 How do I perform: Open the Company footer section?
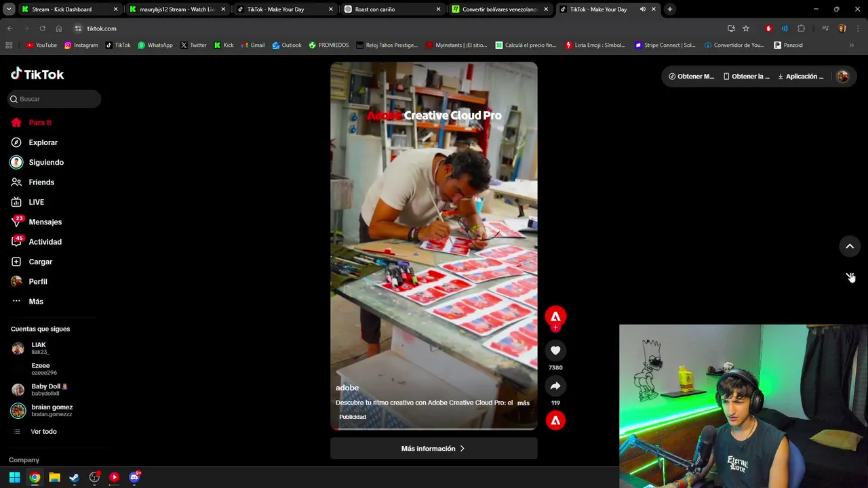pyautogui.click(x=24, y=460)
